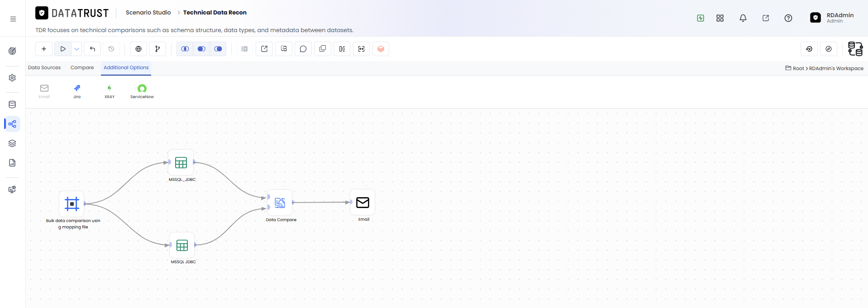This screenshot has width=868, height=308.
Task: Open the monitor settings sidebar icon
Action: pos(13,190)
